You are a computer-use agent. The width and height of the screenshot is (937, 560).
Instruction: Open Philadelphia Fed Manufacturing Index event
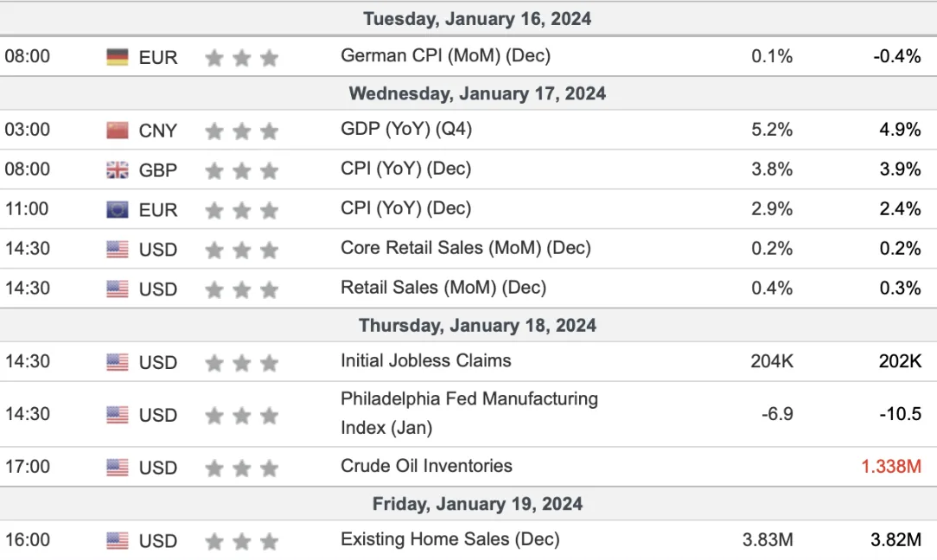pyautogui.click(x=469, y=413)
